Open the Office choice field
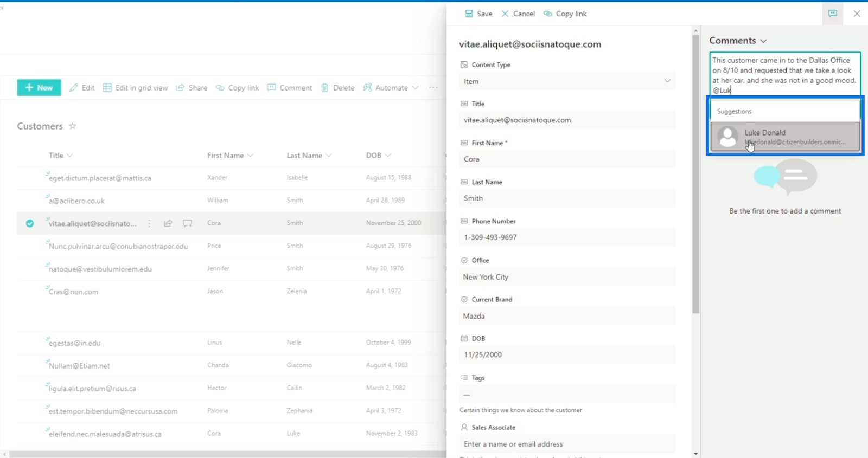The image size is (868, 458). coord(567,277)
